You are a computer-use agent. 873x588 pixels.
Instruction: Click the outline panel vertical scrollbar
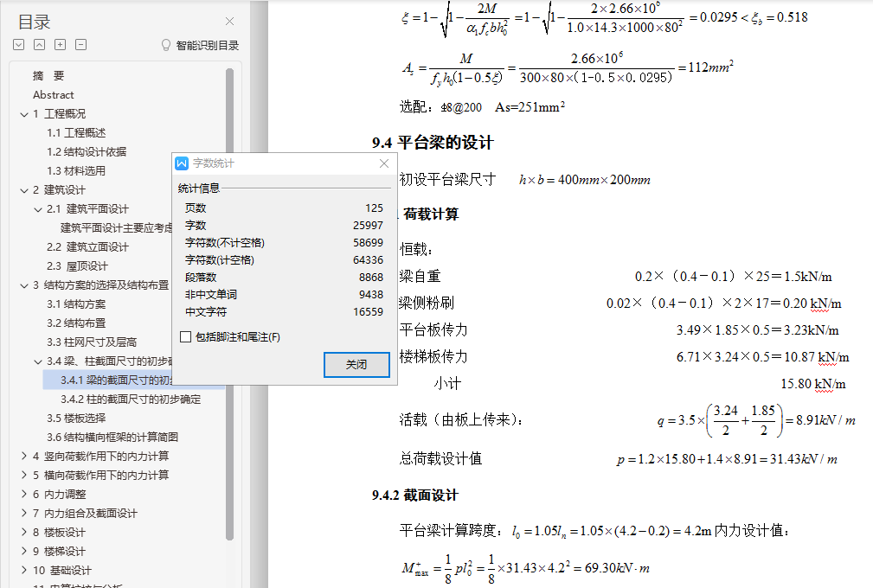229,304
